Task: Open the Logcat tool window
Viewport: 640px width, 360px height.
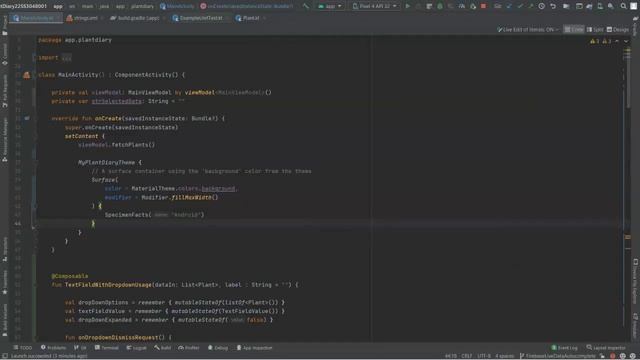Action: [x=137, y=348]
